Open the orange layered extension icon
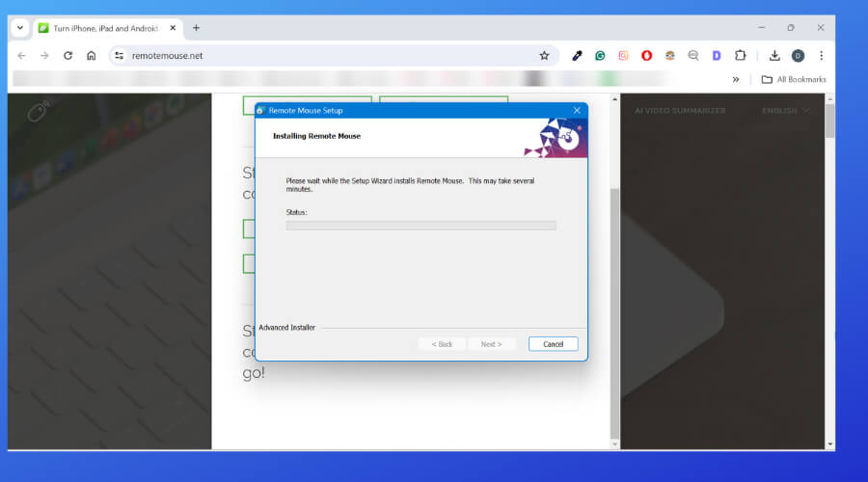The height and width of the screenshot is (482, 868). coord(670,55)
